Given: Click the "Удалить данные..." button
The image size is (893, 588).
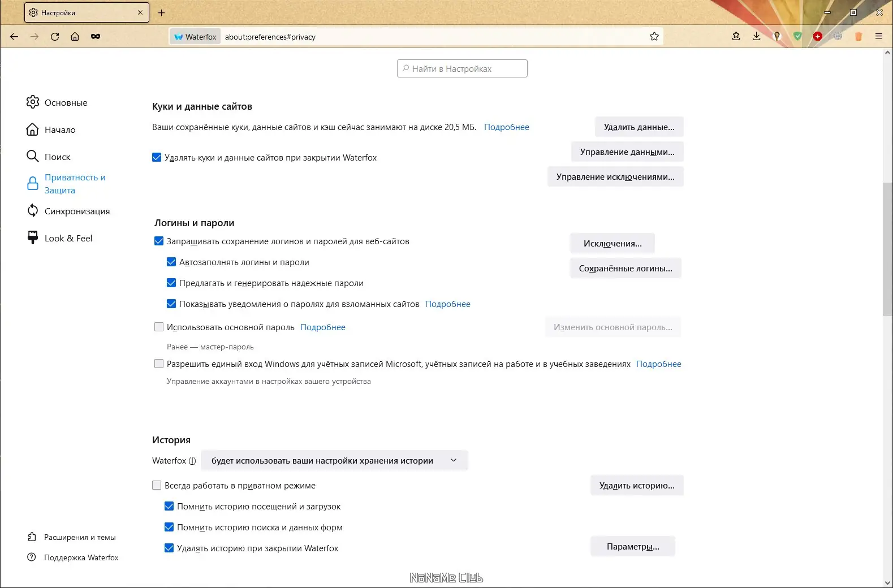Looking at the screenshot, I should pyautogui.click(x=639, y=127).
